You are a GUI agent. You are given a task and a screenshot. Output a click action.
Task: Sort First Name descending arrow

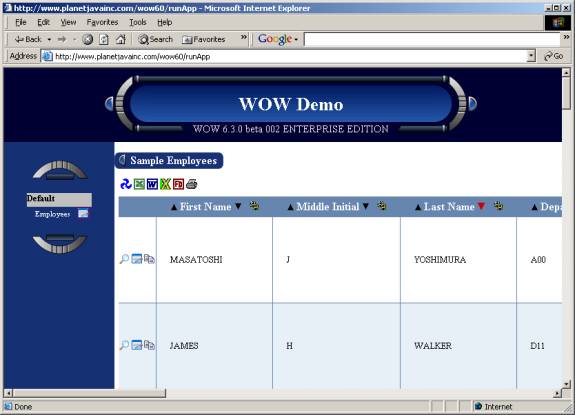pyautogui.click(x=238, y=206)
